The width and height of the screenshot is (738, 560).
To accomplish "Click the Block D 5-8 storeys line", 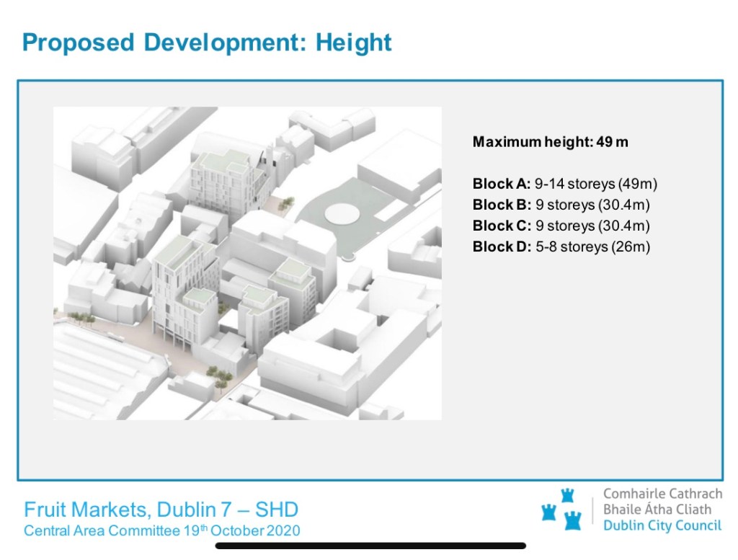I will [561, 246].
